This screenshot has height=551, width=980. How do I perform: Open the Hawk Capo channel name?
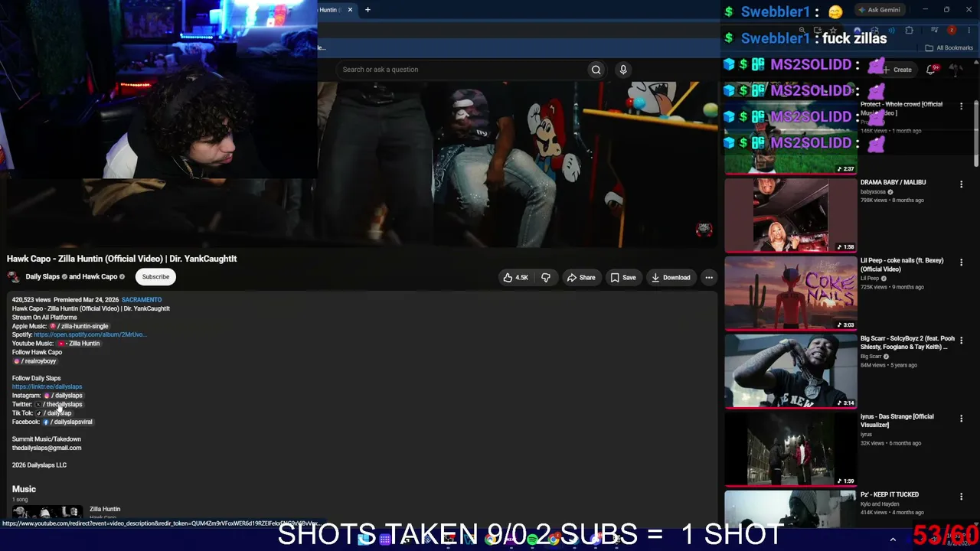100,277
